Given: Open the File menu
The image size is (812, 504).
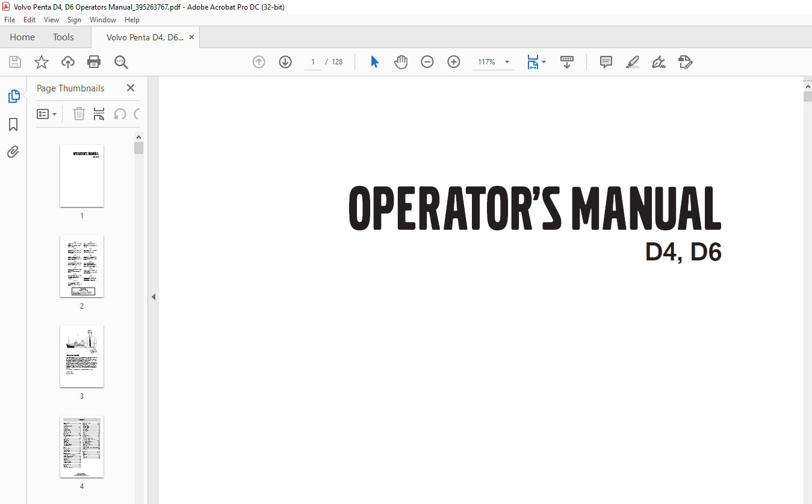Looking at the screenshot, I should pyautogui.click(x=10, y=20).
